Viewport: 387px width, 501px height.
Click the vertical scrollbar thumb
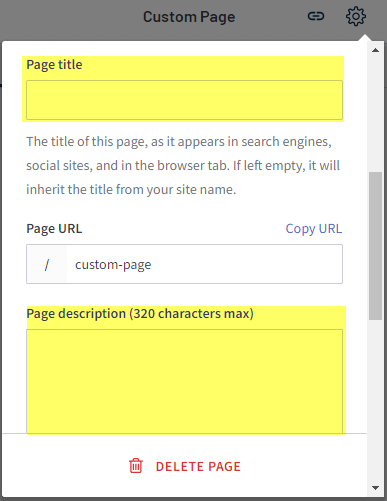375,246
